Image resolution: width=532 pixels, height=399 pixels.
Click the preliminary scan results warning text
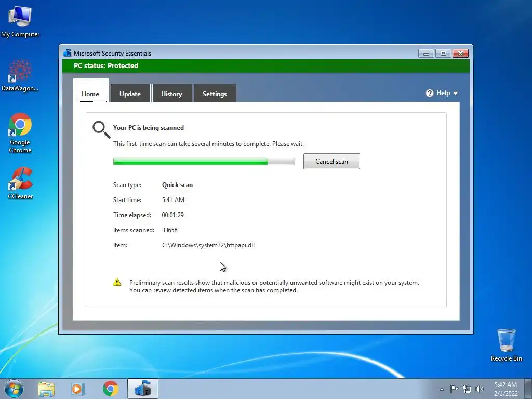click(x=274, y=286)
